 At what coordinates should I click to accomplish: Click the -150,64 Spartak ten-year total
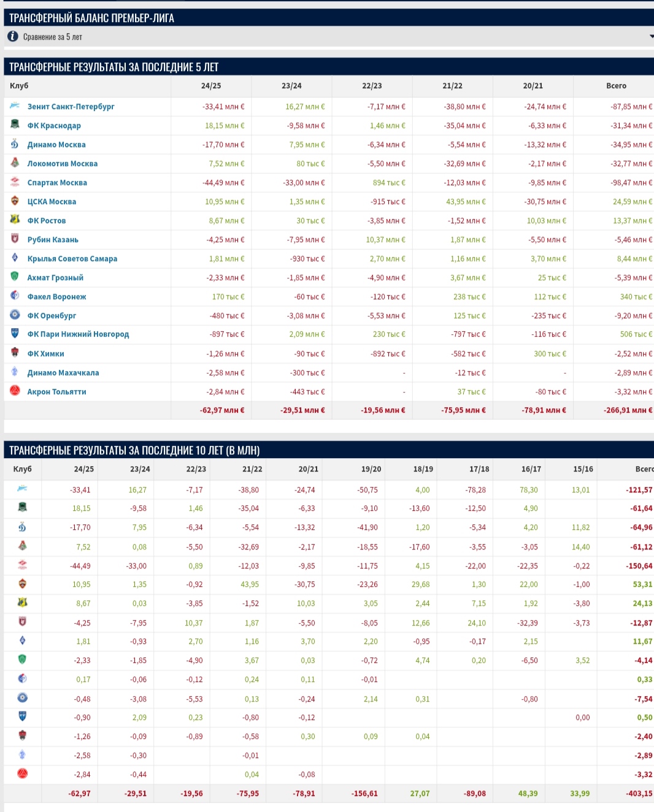pos(639,566)
